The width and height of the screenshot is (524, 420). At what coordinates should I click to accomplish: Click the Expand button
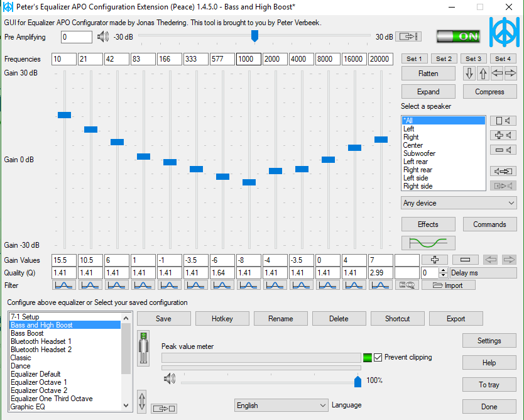pos(428,92)
